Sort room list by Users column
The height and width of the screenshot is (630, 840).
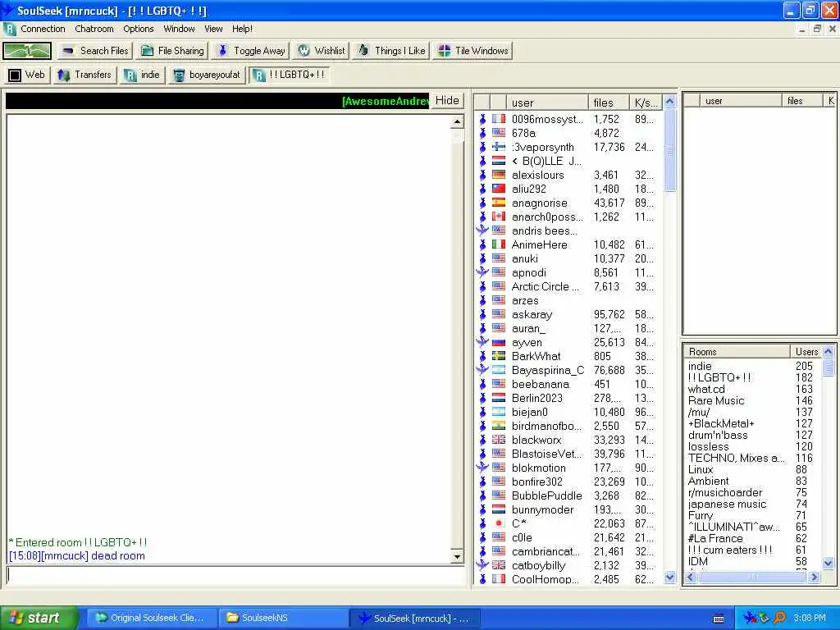(x=806, y=352)
